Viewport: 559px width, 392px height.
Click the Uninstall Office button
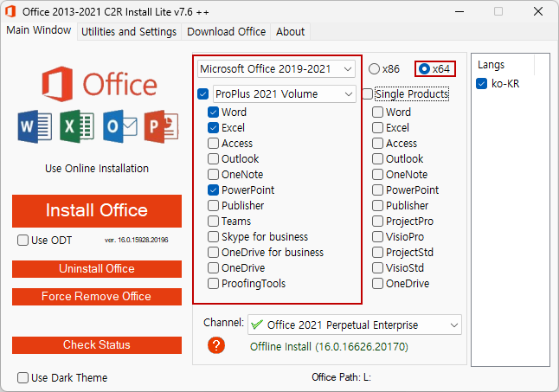coord(97,269)
